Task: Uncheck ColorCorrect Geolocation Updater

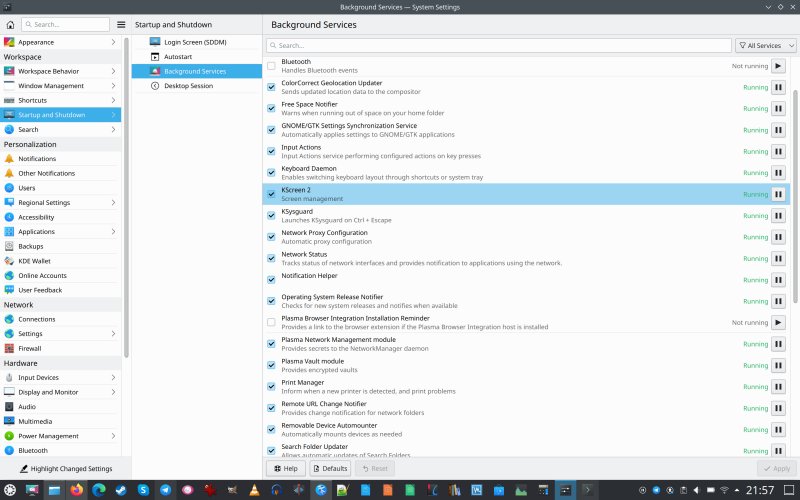Action: pos(271,87)
